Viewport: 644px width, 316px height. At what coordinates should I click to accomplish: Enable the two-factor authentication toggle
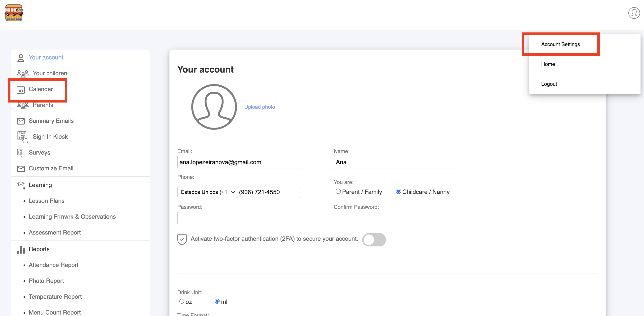(374, 240)
